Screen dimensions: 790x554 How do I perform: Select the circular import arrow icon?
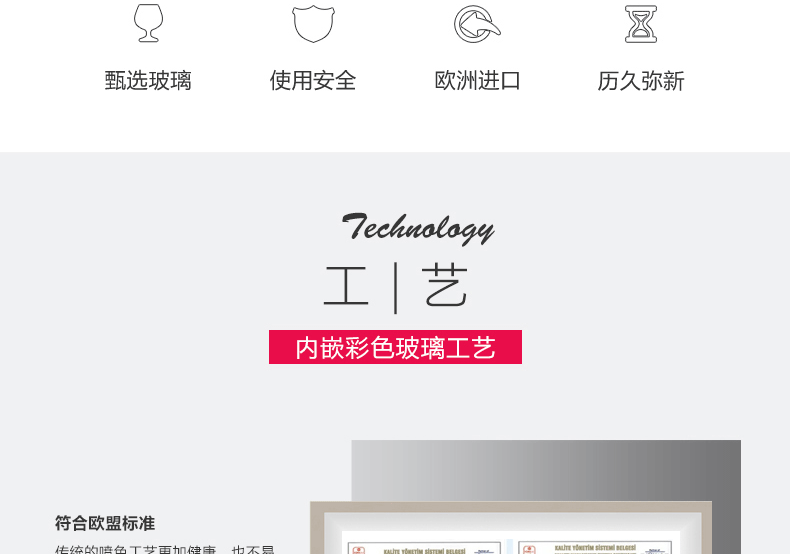[x=477, y=24]
